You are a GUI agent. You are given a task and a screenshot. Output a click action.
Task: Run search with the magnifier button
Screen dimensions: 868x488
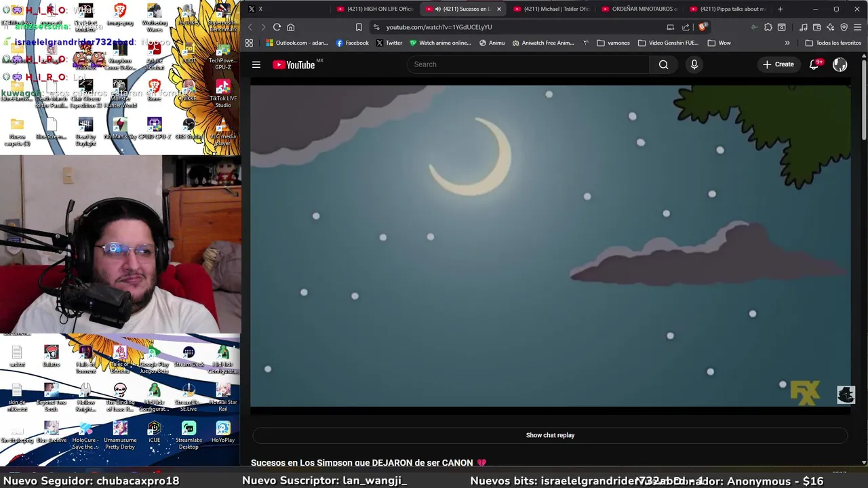[x=663, y=64]
